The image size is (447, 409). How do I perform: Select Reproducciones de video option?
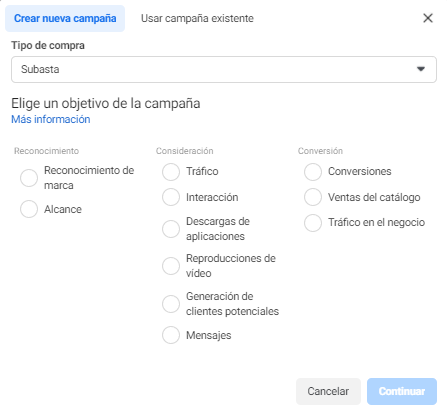point(171,266)
